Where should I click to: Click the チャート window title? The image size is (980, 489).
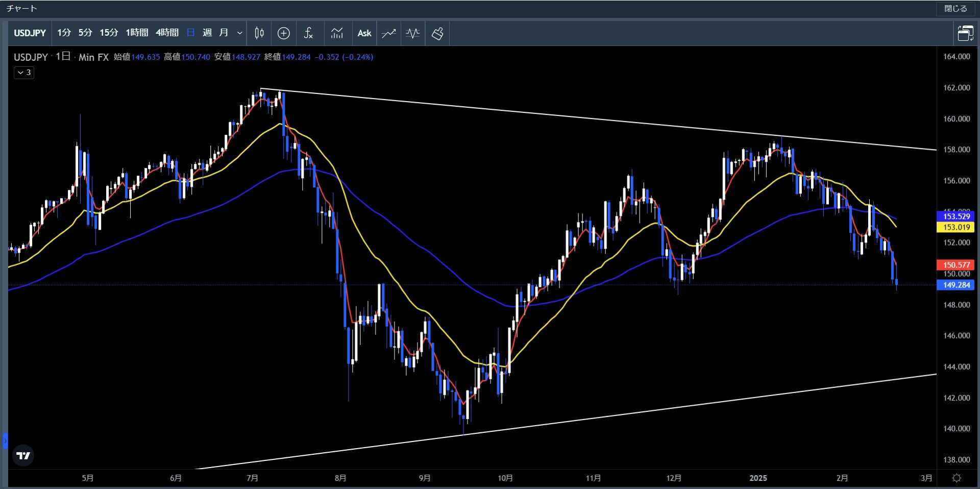pos(22,9)
